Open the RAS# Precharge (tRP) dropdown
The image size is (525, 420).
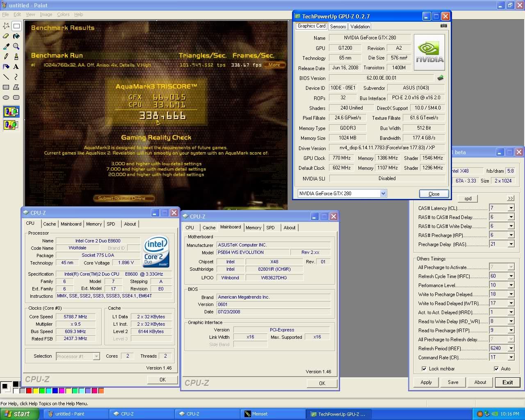click(x=511, y=235)
